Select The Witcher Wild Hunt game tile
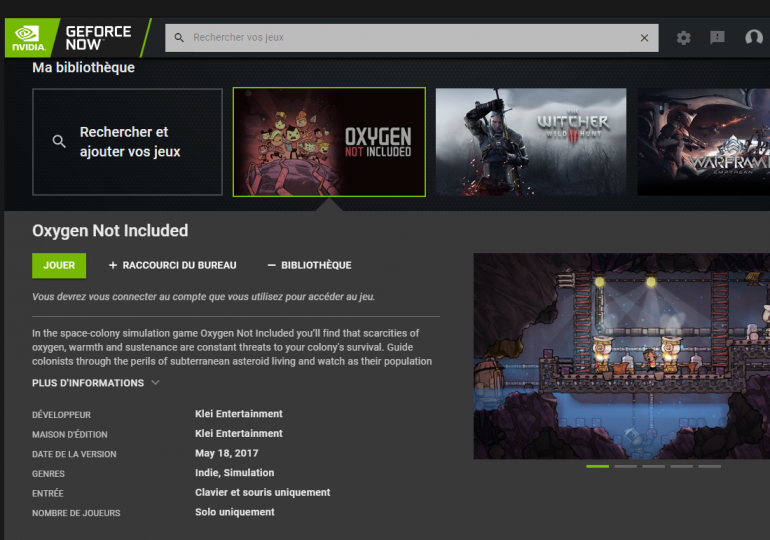The width and height of the screenshot is (770, 540). [x=531, y=142]
